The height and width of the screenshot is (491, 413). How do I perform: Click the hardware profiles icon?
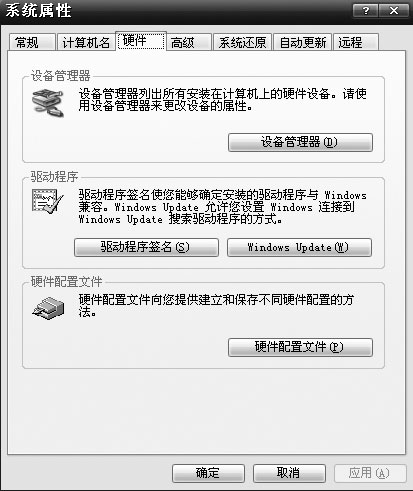coord(48,308)
